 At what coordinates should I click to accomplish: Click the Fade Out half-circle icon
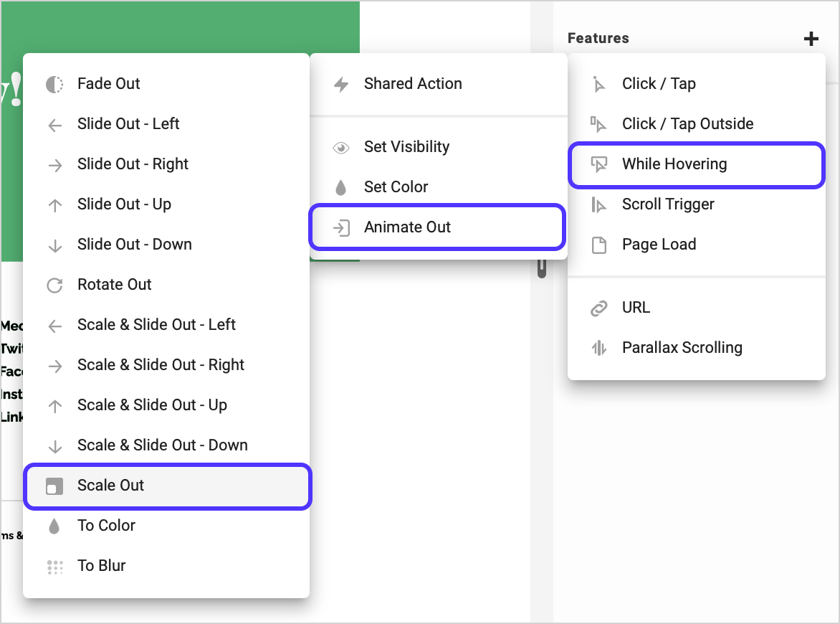pyautogui.click(x=54, y=84)
